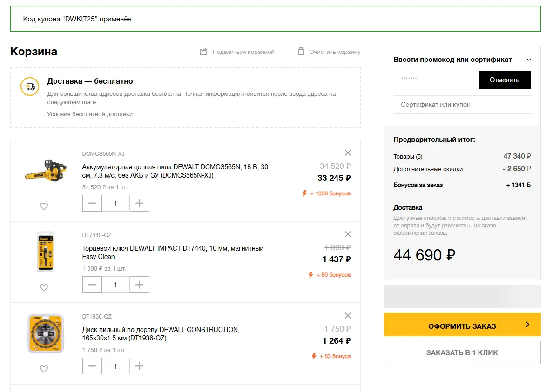Open the Диск пильный DEWALT CONSTRUCTION title

161,334
